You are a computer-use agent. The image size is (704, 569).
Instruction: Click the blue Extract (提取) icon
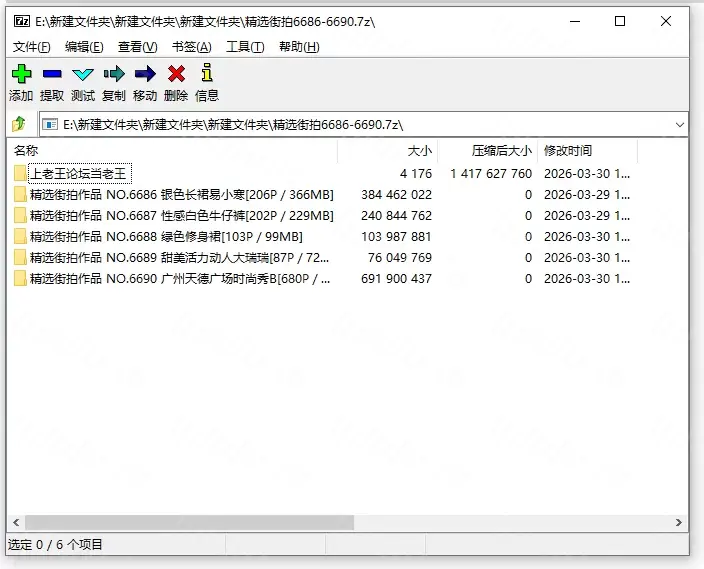[x=52, y=74]
